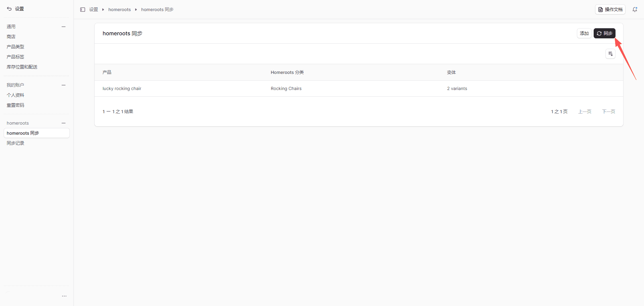
Task: Click the lucky rocking chair row
Action: point(122,89)
